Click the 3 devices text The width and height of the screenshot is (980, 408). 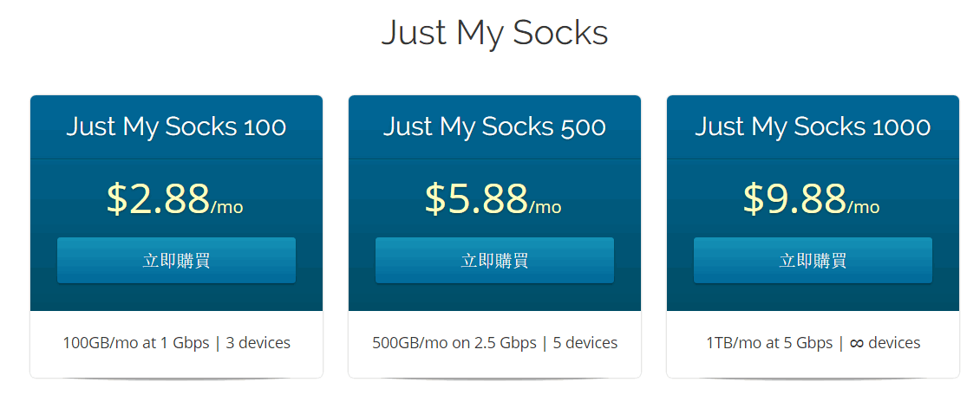(x=259, y=343)
